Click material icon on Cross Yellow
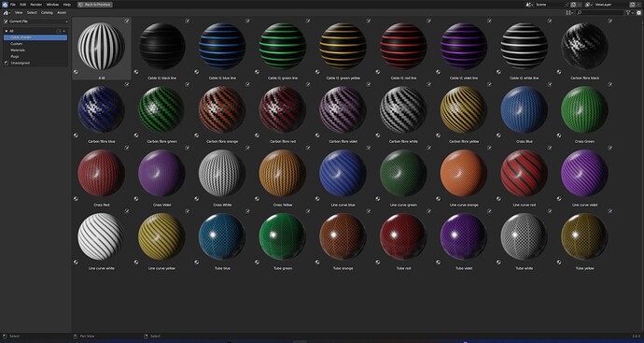 pyautogui.click(x=257, y=198)
